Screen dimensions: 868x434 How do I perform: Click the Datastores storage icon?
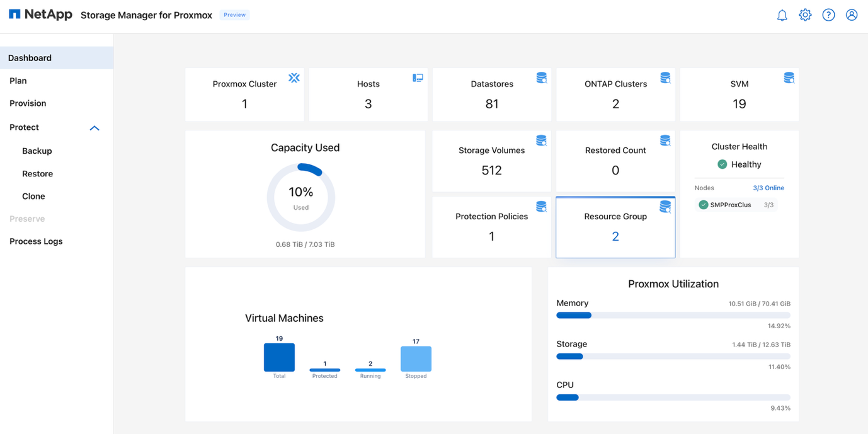coord(541,77)
